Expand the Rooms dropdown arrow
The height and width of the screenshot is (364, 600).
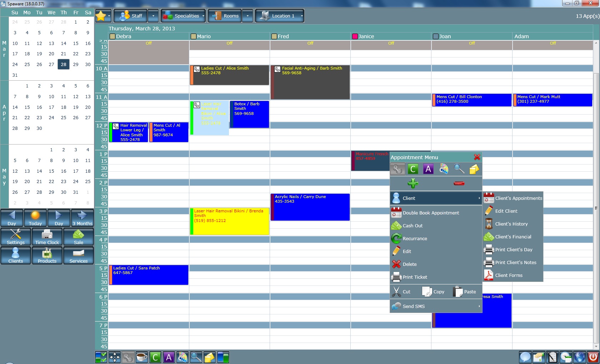(x=247, y=16)
